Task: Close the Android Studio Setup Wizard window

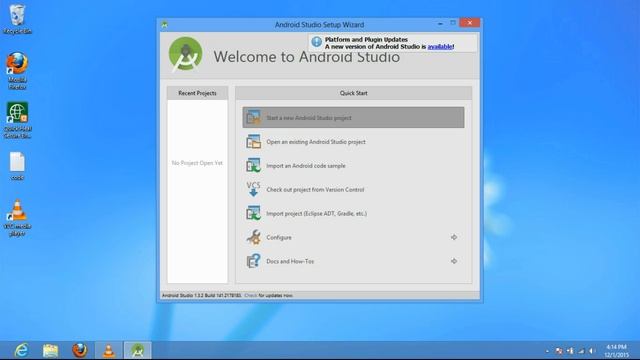Action: click(470, 23)
